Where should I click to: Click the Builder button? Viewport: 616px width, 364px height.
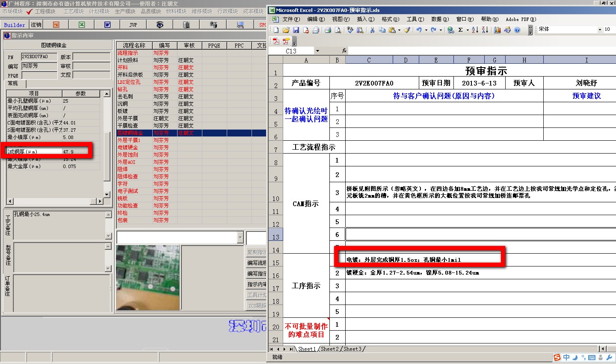(x=15, y=25)
